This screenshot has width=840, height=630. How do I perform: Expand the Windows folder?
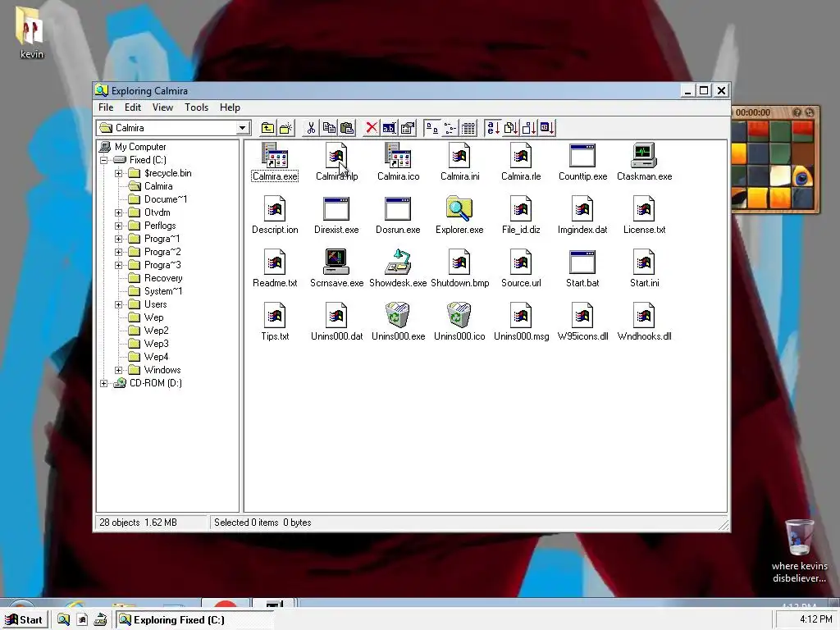click(118, 370)
